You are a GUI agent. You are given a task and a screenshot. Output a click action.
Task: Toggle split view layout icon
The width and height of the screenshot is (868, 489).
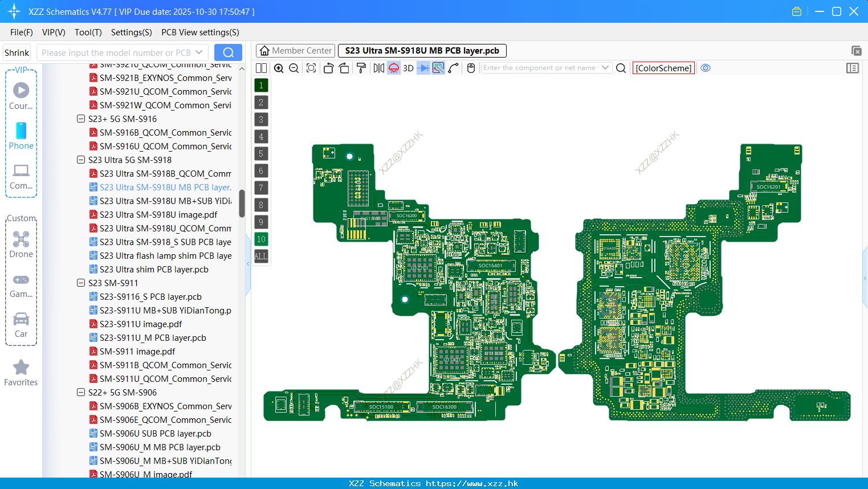[x=262, y=68]
